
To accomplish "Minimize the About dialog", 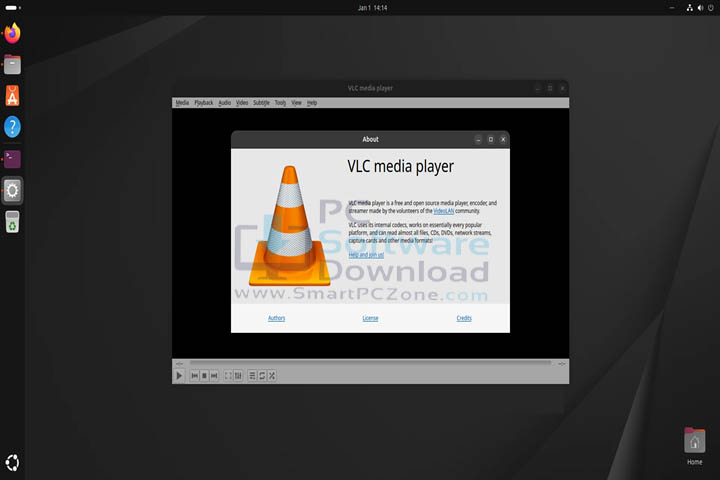I will tap(478, 139).
